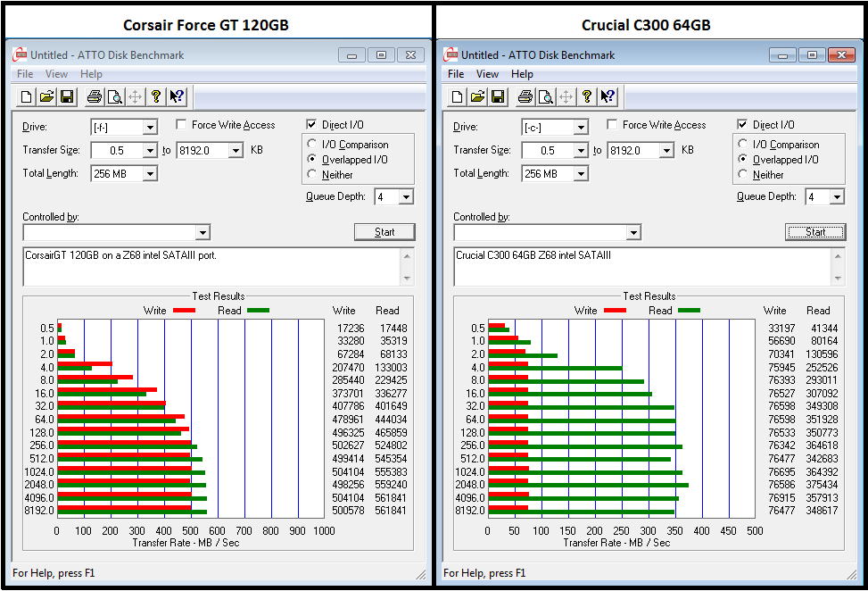Viewport: 868px width, 591px height.
Task: Open Print Preview icon in Crucial window toolbar
Action: [545, 97]
